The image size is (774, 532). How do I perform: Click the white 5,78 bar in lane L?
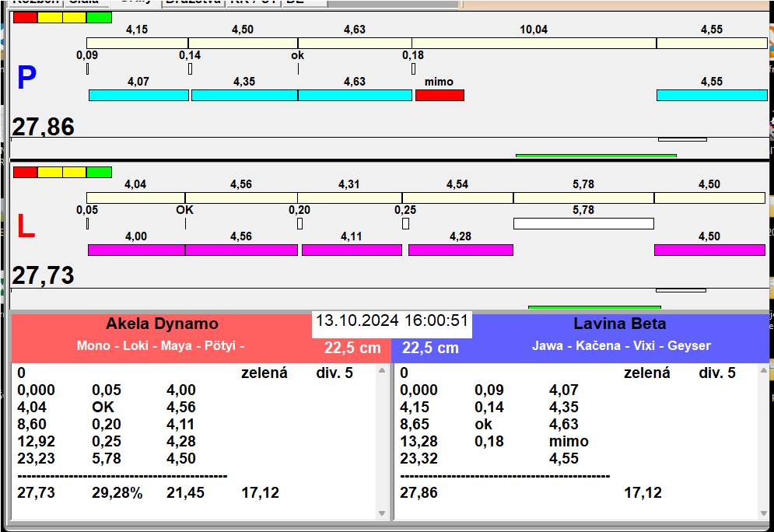coord(583,224)
